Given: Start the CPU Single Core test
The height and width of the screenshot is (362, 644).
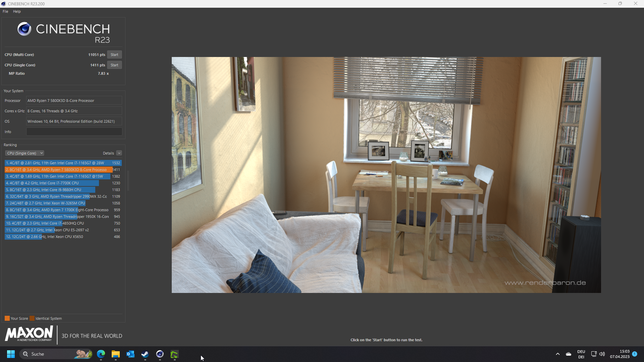Looking at the screenshot, I should point(114,65).
